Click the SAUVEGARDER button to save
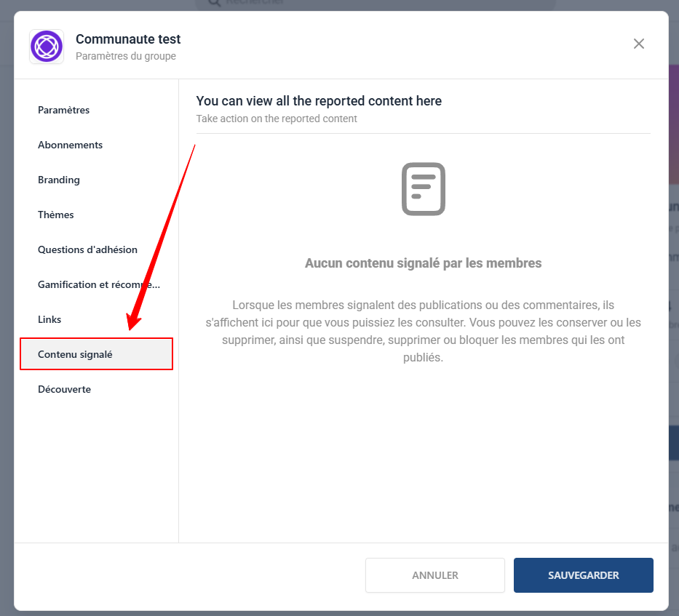 tap(583, 575)
